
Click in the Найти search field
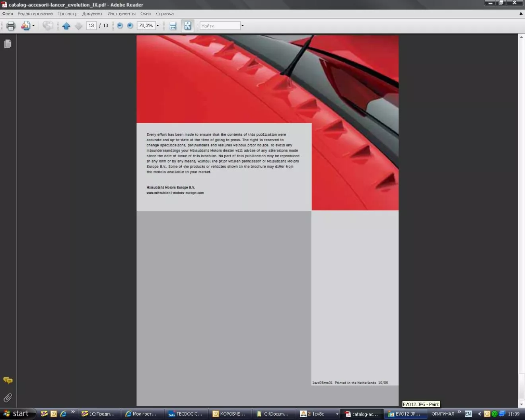(220, 26)
